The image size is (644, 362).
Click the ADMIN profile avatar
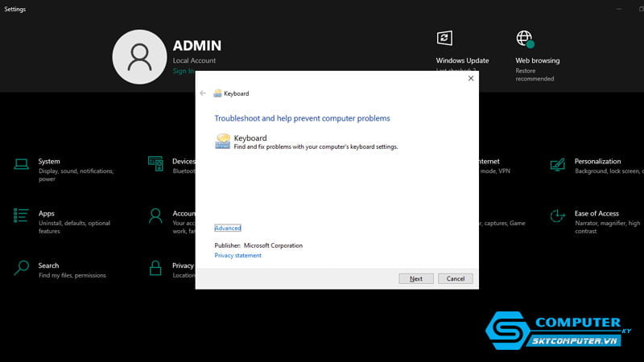(140, 56)
